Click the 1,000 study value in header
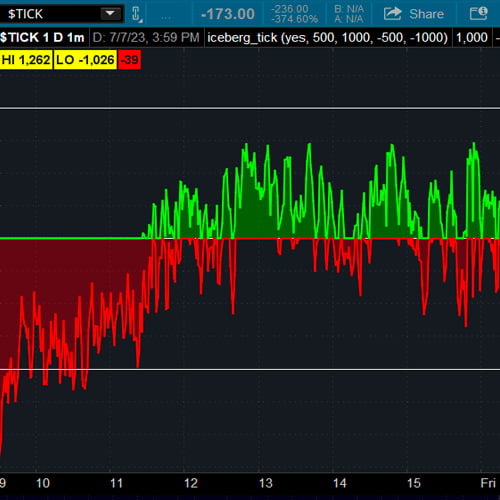The height and width of the screenshot is (500, 500). [x=472, y=37]
